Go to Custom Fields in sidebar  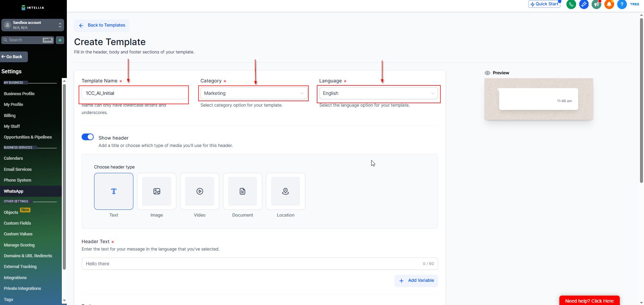[17, 223]
